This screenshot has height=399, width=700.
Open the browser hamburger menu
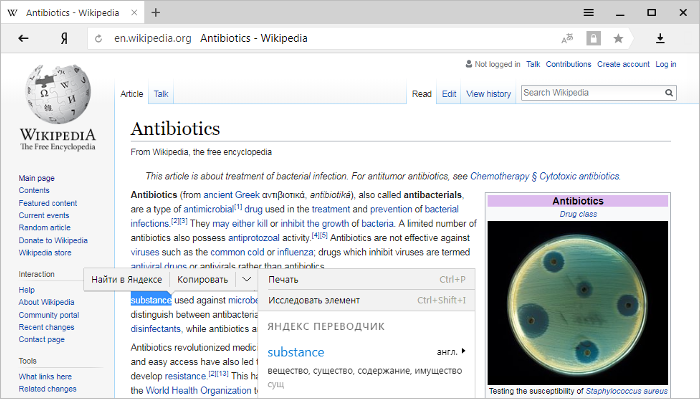click(x=589, y=12)
